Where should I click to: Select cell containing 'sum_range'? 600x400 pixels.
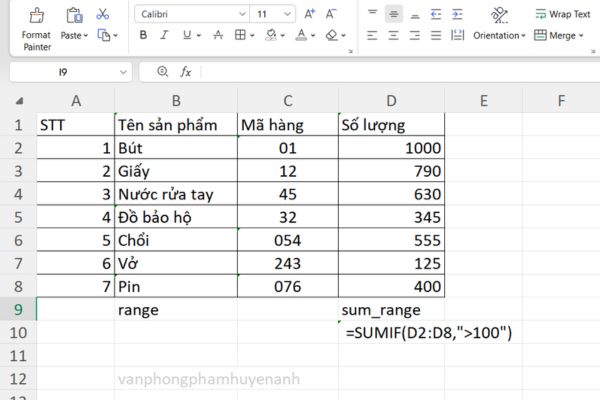click(x=391, y=310)
